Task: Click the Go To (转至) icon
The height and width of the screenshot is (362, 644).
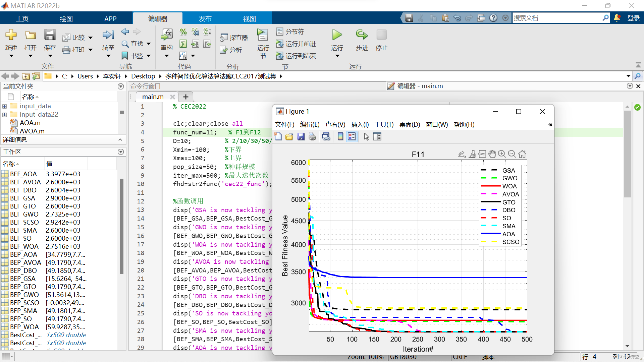Action: 108,35
